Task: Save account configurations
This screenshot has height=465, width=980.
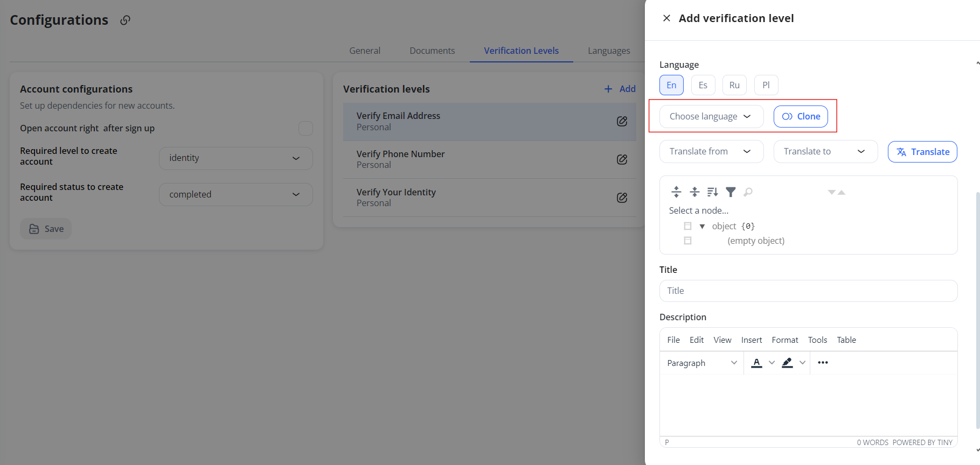Action: tap(46, 229)
